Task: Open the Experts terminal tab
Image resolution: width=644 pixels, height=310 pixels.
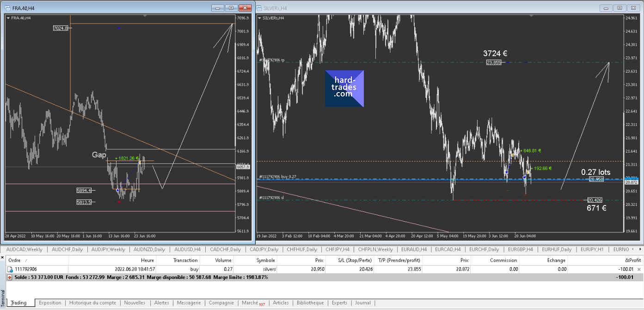Action: [339, 303]
